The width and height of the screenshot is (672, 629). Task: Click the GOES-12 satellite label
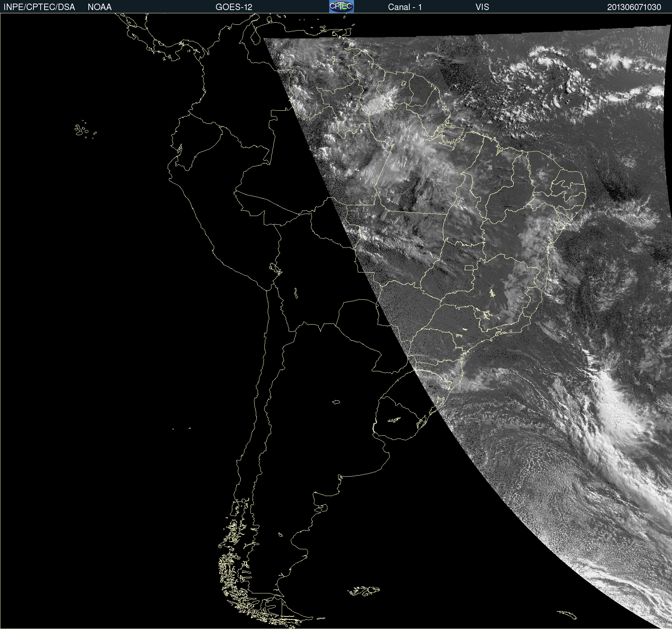tap(234, 7)
